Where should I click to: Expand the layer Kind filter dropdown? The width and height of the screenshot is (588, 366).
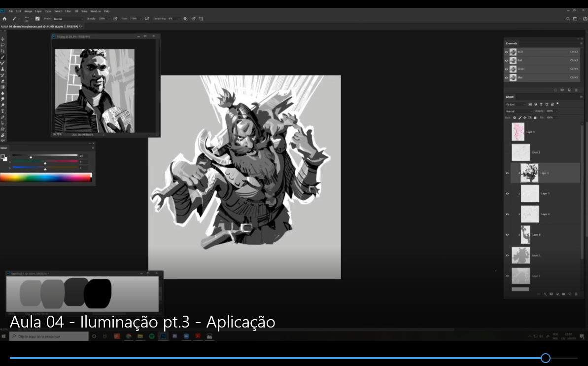click(x=516, y=105)
